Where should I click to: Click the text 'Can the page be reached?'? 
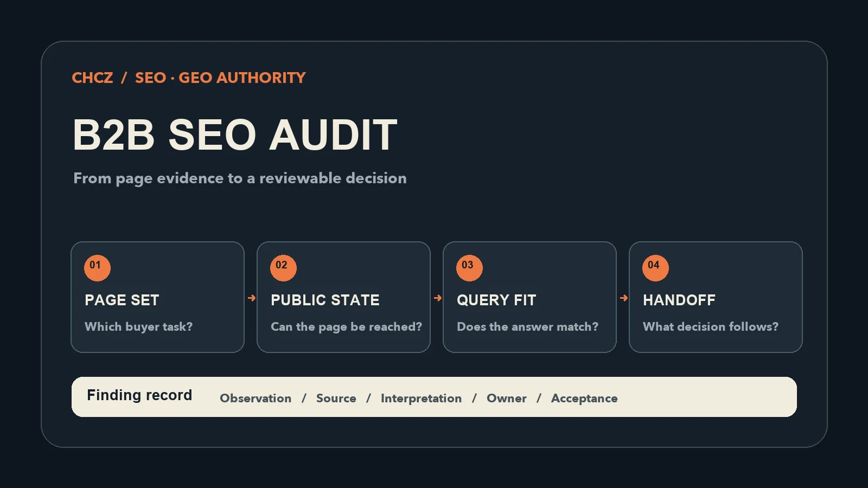pyautogui.click(x=346, y=326)
